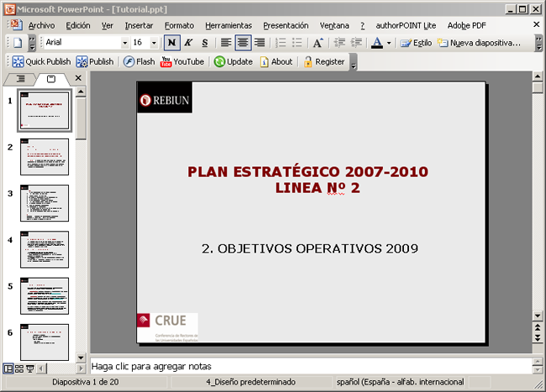Go to next slide double-arrow button
The height and width of the screenshot is (392, 546).
(538, 337)
